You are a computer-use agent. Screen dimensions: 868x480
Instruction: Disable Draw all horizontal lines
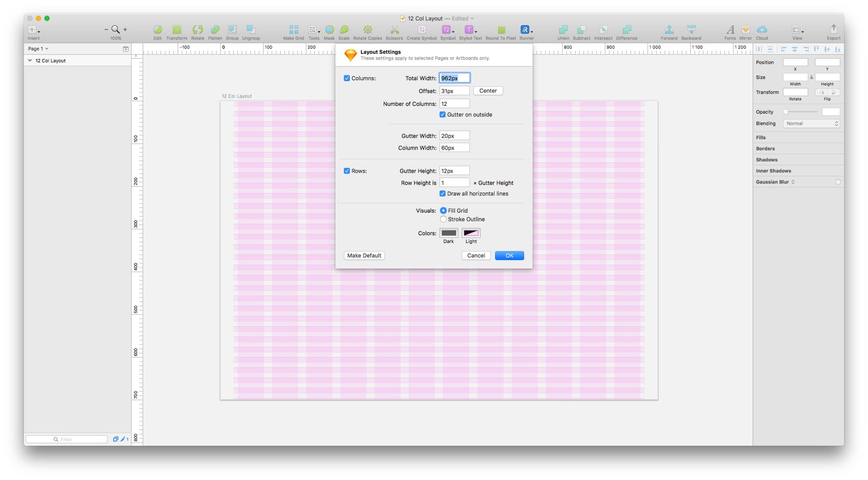coord(442,194)
